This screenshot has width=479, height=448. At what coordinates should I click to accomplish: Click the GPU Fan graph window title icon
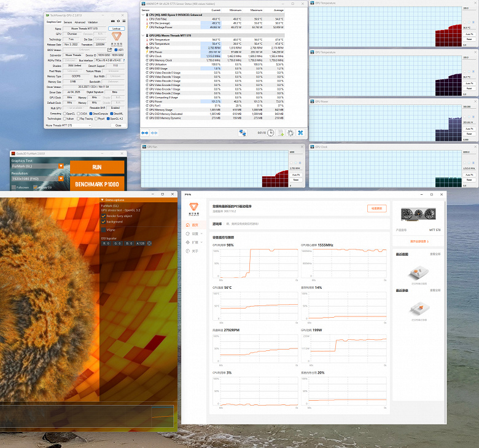(x=144, y=147)
